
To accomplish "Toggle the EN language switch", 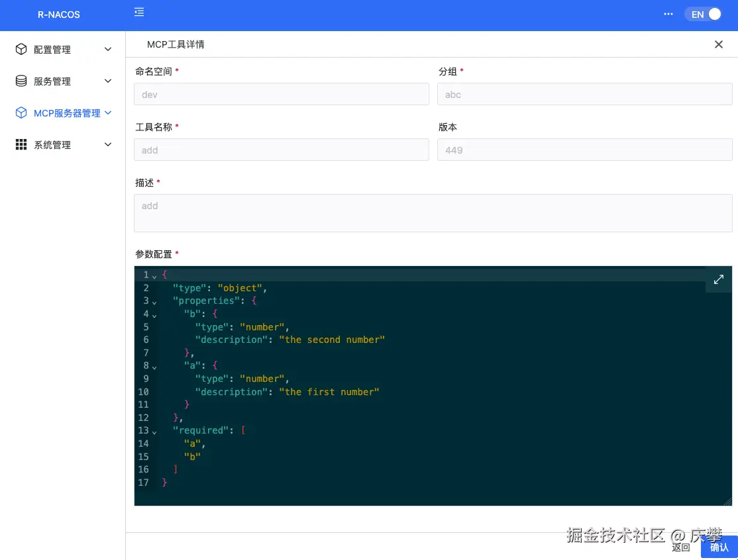I will point(704,14).
